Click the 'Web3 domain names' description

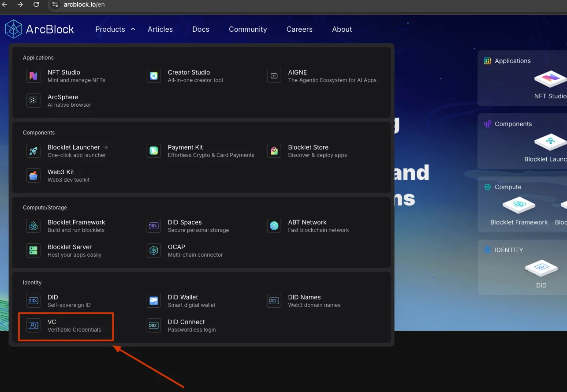(314, 305)
